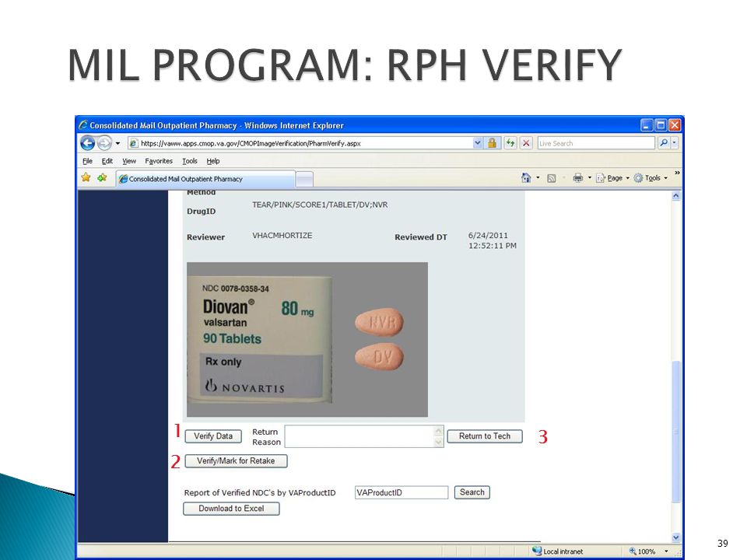This screenshot has height=560, width=747.
Task: Click the Favorites Center star icon
Action: pos(86,177)
